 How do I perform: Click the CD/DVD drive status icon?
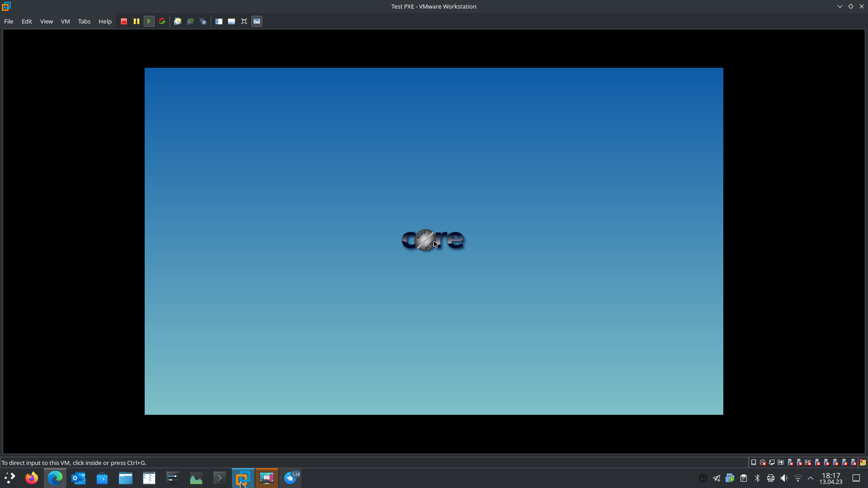point(763,462)
